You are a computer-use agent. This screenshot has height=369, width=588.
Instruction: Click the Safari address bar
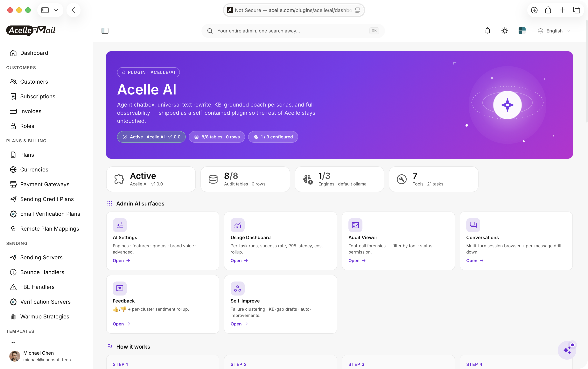click(x=294, y=10)
